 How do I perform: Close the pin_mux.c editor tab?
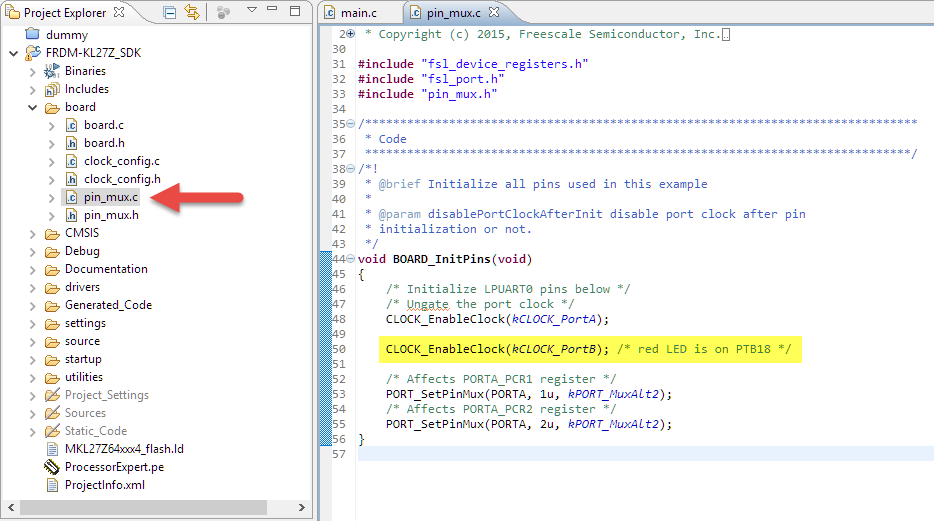(493, 12)
